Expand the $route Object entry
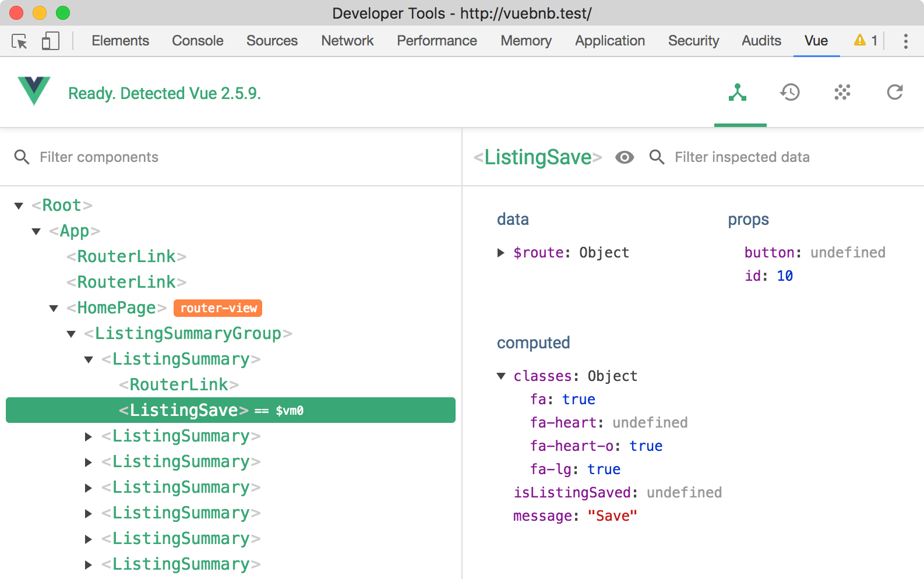Image resolution: width=924 pixels, height=579 pixels. 500,252
